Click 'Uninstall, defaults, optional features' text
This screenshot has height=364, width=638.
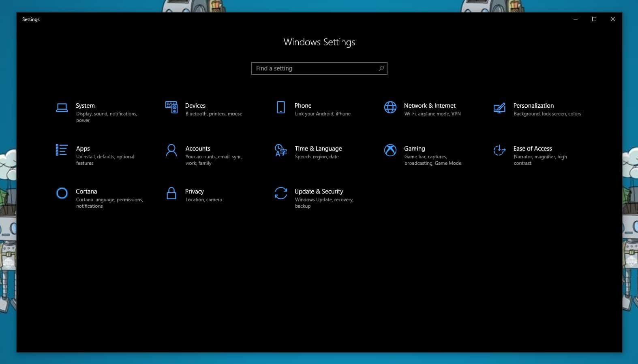(x=105, y=160)
